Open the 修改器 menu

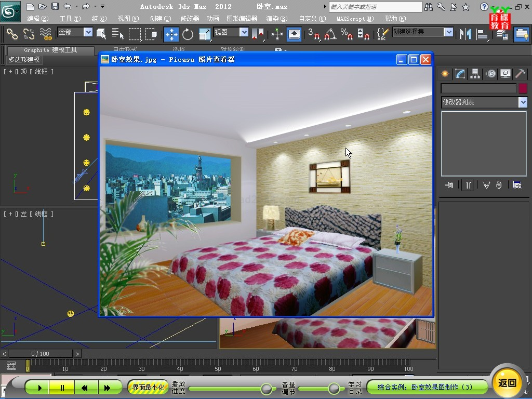pyautogui.click(x=190, y=19)
